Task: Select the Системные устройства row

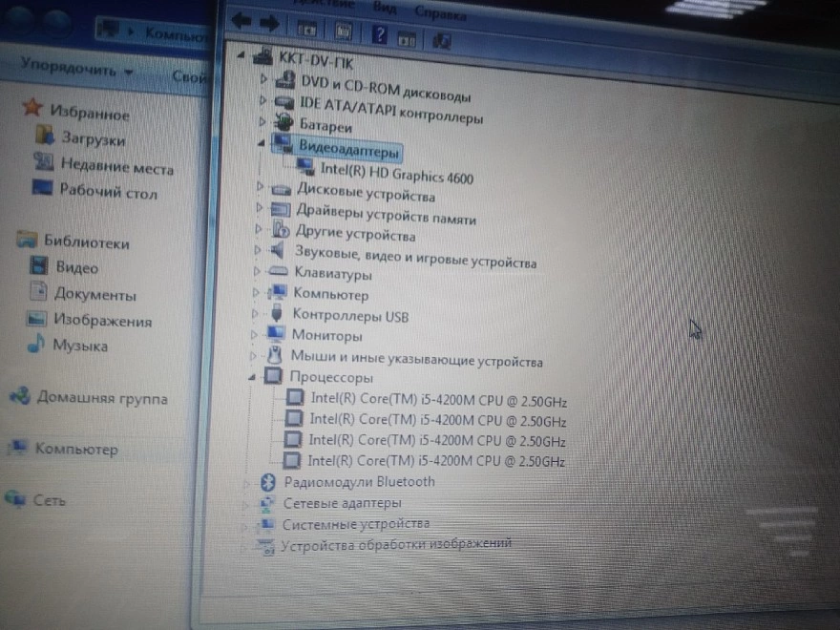Action: pyautogui.click(x=356, y=523)
